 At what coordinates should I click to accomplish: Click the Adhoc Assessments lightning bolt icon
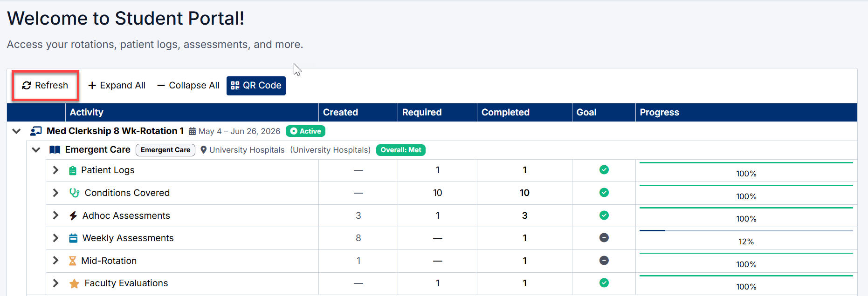coord(73,215)
